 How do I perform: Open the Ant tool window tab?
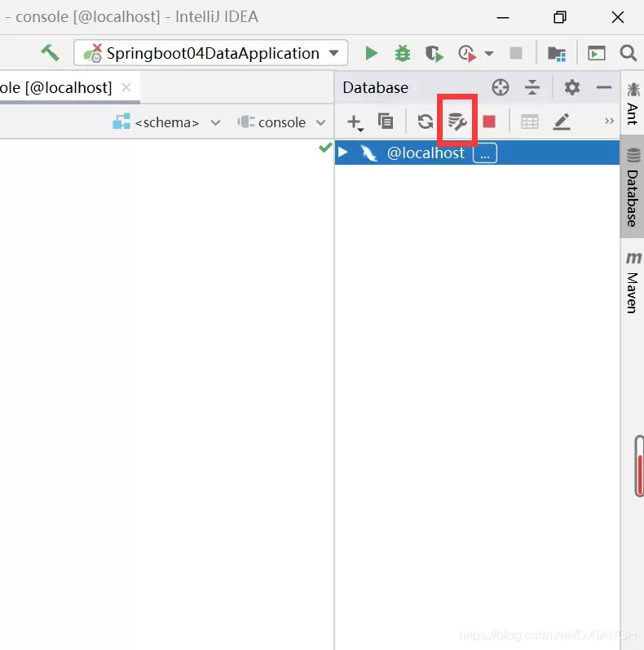coord(633,104)
